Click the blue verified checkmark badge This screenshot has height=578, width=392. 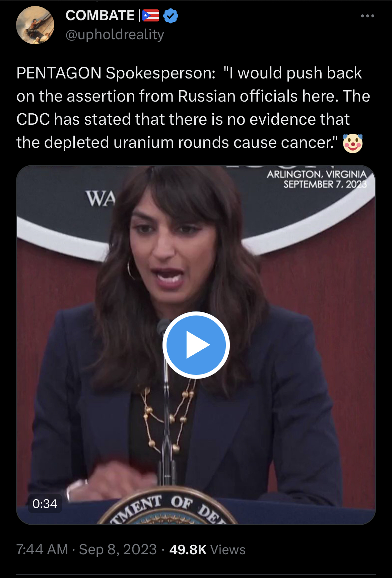[x=171, y=16]
